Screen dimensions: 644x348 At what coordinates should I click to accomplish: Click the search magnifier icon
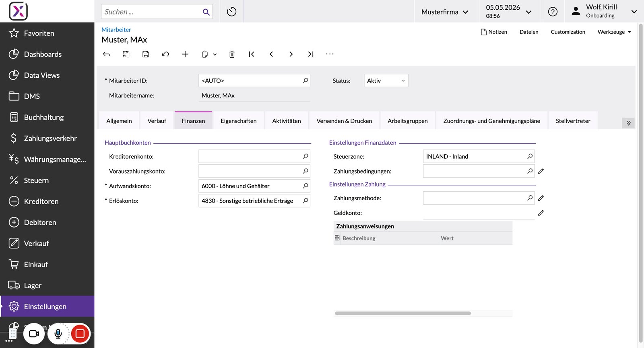(206, 12)
